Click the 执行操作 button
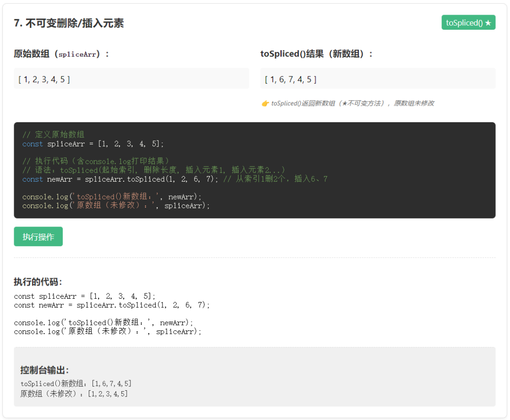Screen dimensions: 510x420 (x=38, y=236)
